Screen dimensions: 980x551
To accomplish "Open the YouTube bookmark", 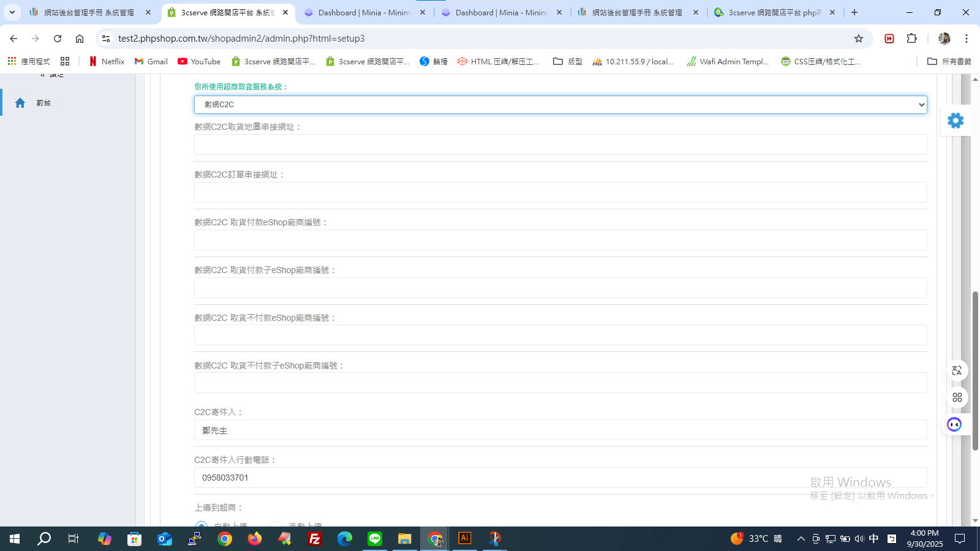I will pos(199,61).
